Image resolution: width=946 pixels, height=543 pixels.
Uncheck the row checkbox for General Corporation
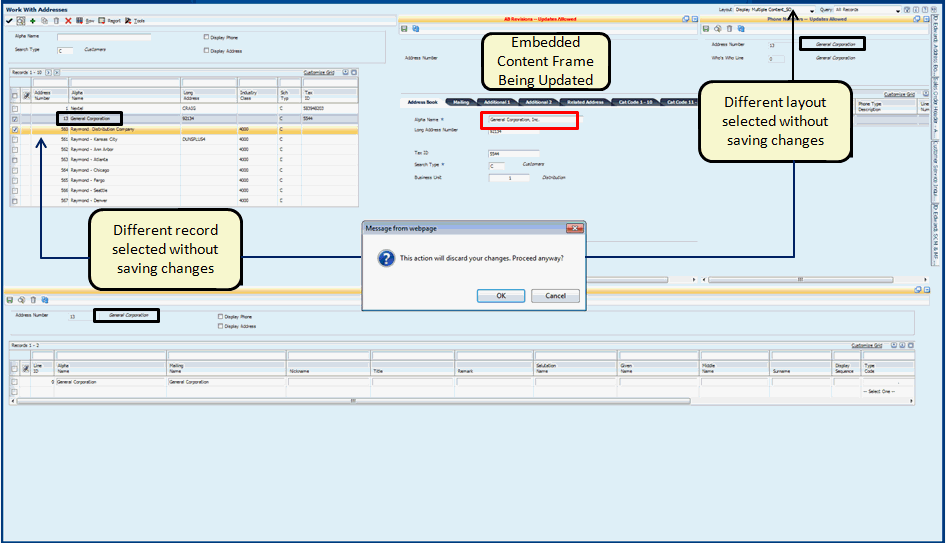[x=15, y=119]
